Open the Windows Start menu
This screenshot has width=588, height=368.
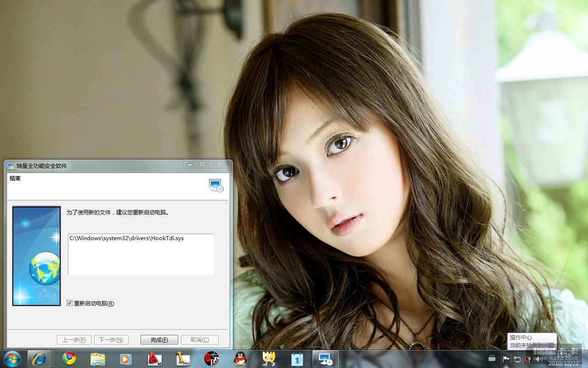[12, 358]
